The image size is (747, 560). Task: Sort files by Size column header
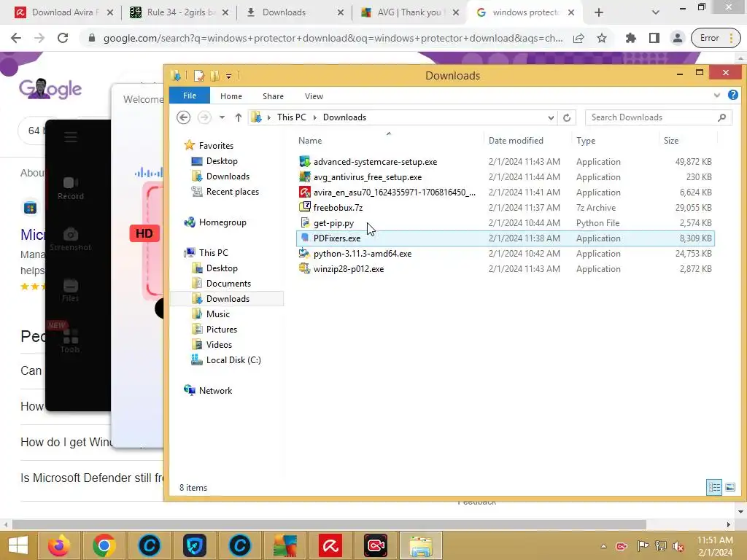[671, 141]
